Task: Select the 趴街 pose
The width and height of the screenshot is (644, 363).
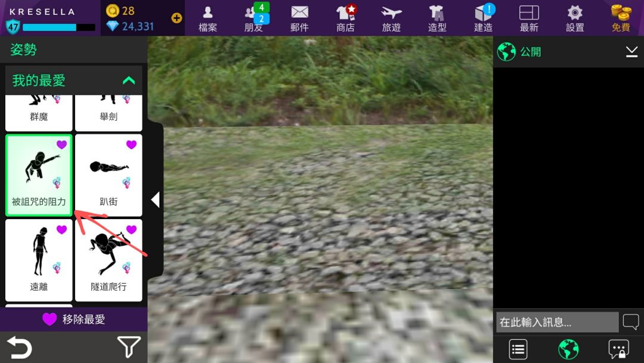Action: point(109,175)
